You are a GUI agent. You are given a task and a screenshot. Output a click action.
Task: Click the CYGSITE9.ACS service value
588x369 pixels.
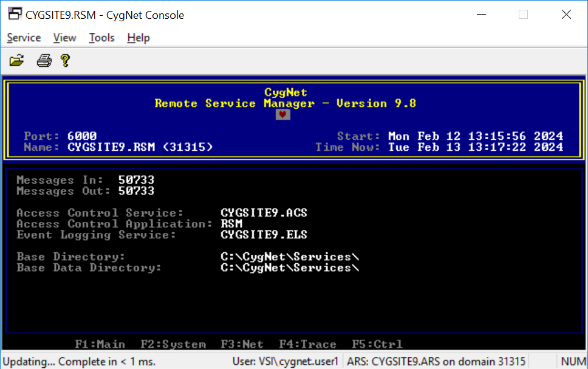click(264, 213)
